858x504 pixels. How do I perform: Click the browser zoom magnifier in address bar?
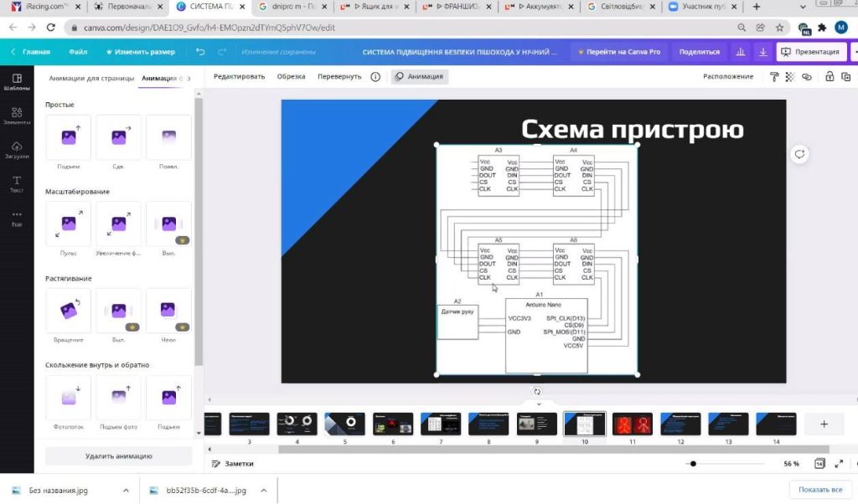pos(742,28)
